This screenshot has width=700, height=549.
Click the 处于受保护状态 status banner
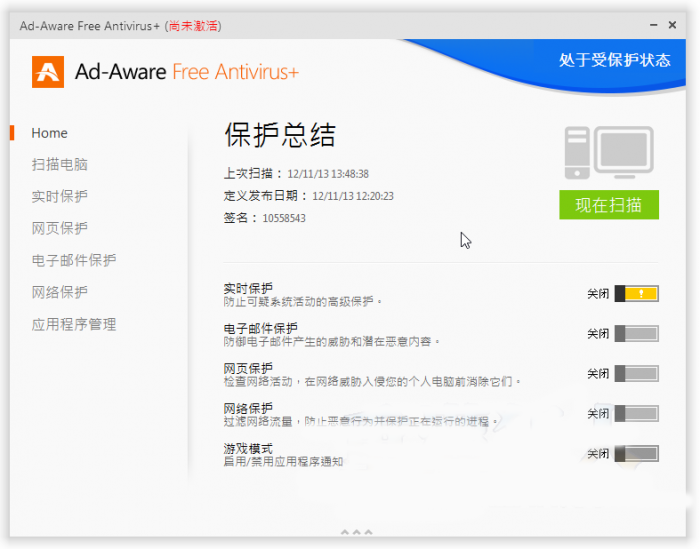(x=615, y=60)
